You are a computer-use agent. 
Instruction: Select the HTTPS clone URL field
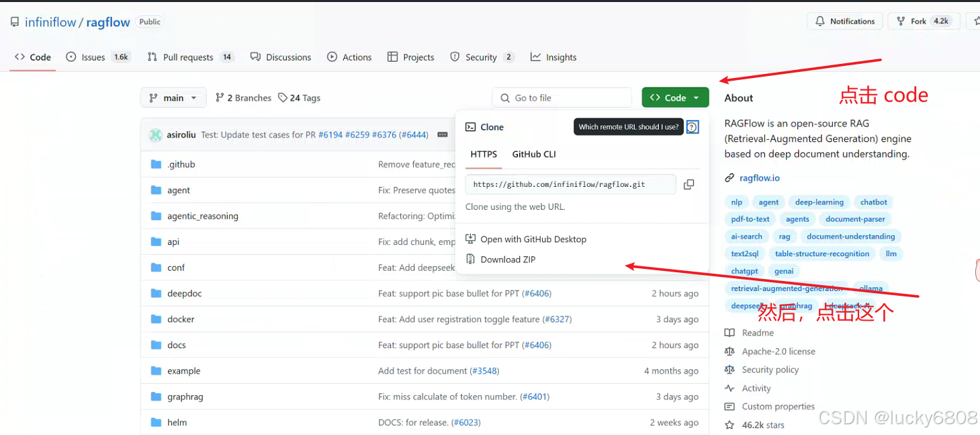[x=570, y=184]
